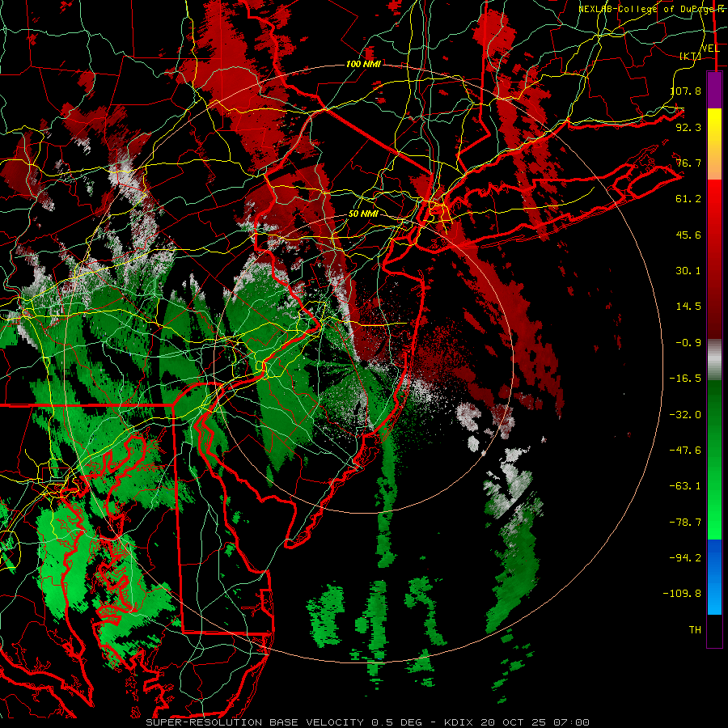Select the 61.2 velocity scale value
728x728 pixels.
point(688,199)
